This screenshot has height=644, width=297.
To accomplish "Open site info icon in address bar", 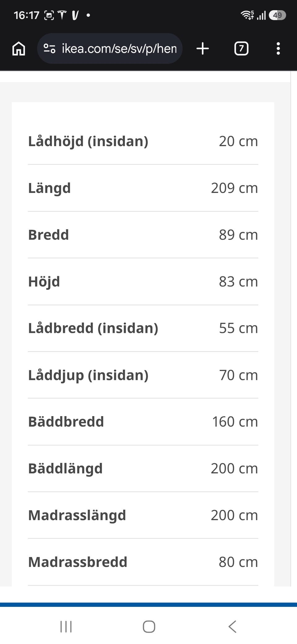I will point(49,49).
